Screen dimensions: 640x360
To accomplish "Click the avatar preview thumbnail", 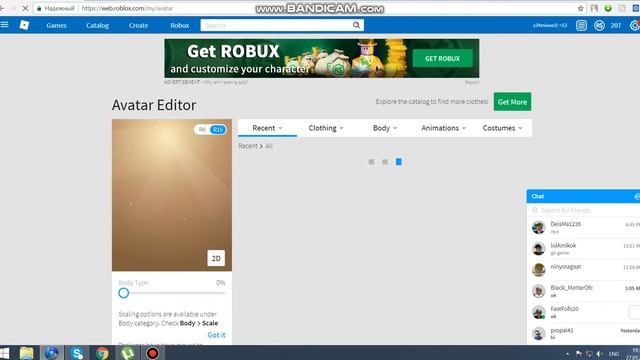I will click(172, 195).
